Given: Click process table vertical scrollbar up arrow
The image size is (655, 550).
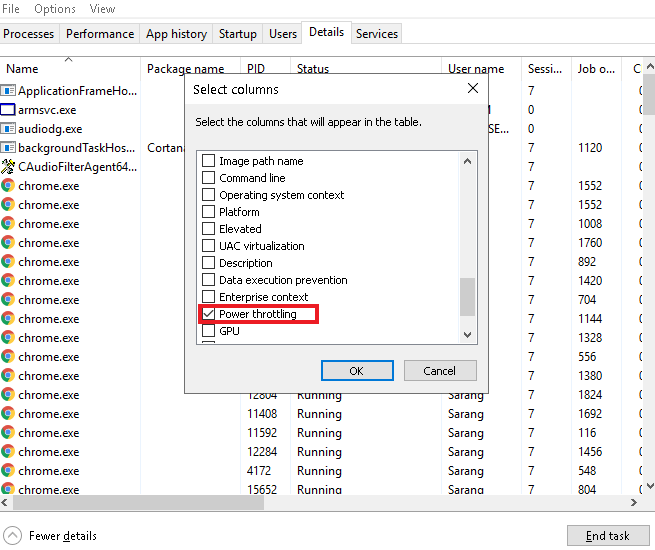Looking at the screenshot, I should (x=650, y=66).
